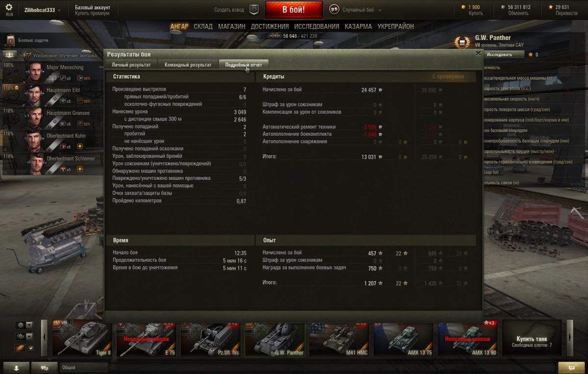Open the chat channels icon
This screenshot has height=374, width=588.
[44, 368]
